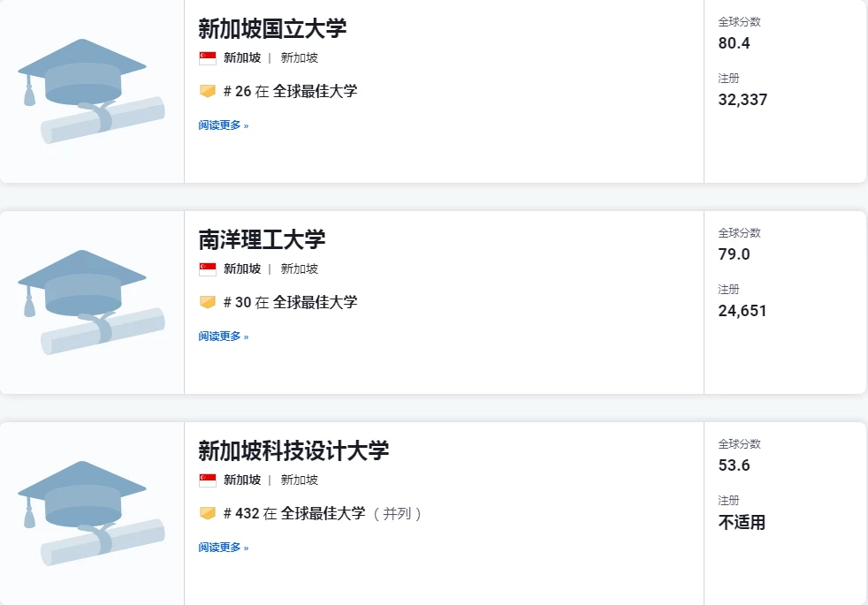Click Singapore flag icon under 新加坡国立大学
This screenshot has width=868, height=605.
[208, 58]
